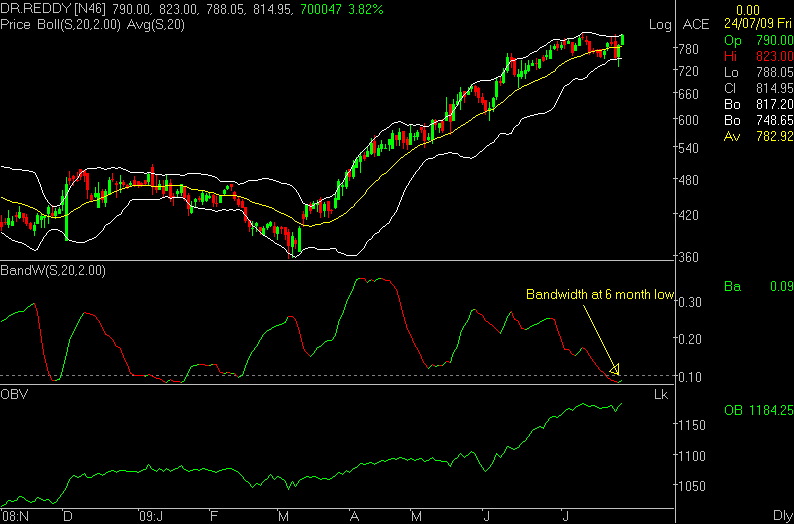Click the '09:J date axis label

(x=151, y=517)
